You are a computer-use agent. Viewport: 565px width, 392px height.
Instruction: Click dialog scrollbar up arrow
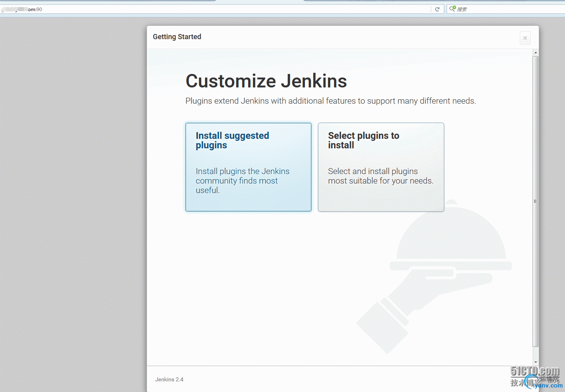point(536,53)
